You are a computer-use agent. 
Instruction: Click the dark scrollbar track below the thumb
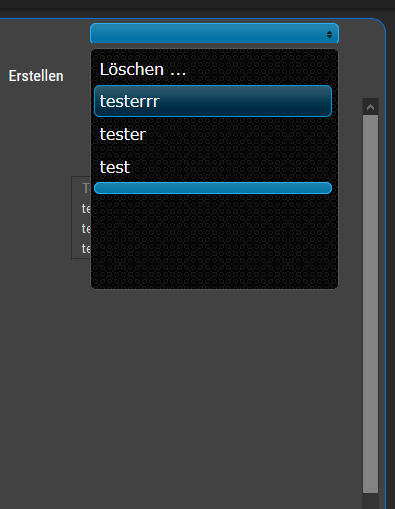tap(370, 501)
